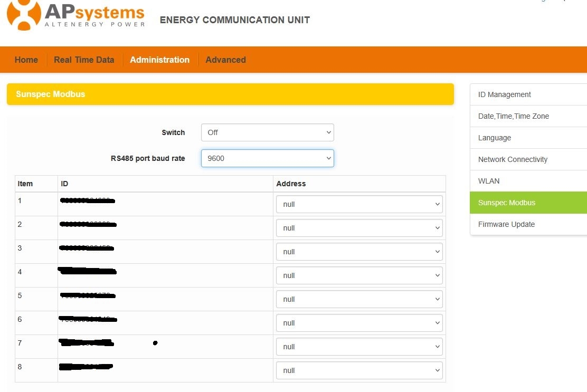Open the Advanced menu tab
Viewport: 587px width, 392px height.
pyautogui.click(x=225, y=60)
